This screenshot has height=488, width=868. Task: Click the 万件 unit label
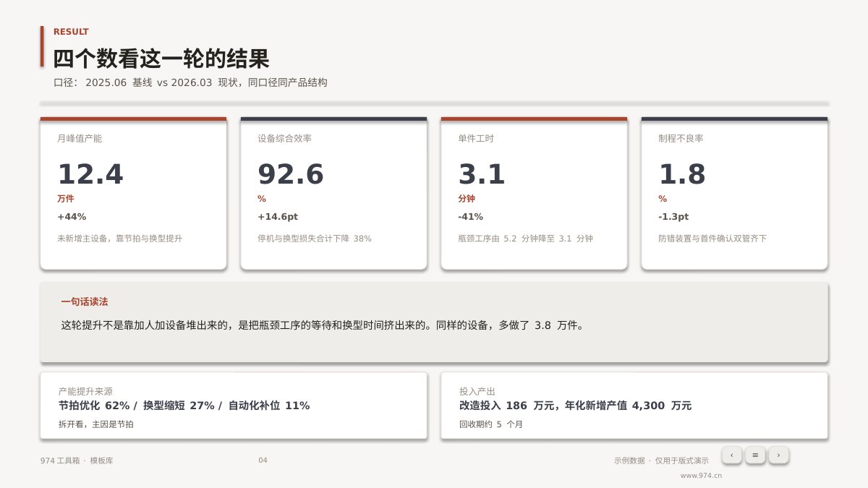coord(65,198)
